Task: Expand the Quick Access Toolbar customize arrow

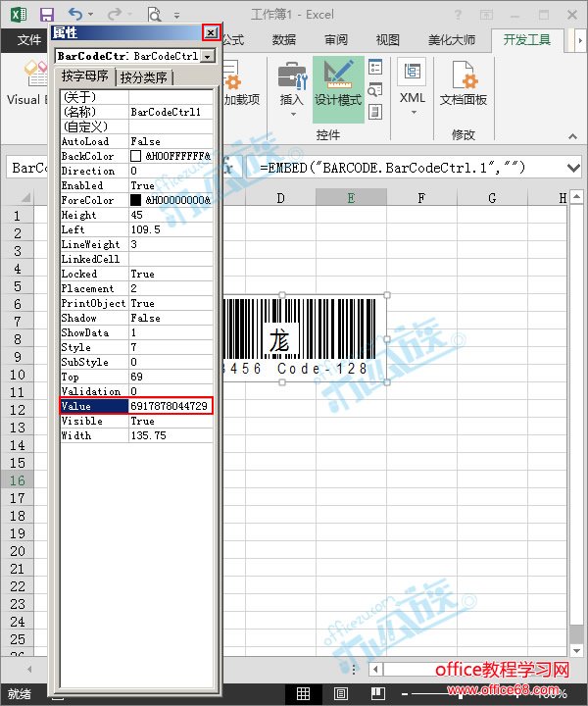Action: (x=176, y=16)
